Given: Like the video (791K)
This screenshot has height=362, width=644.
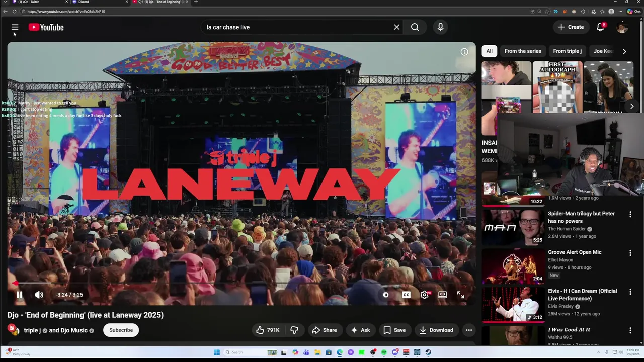Looking at the screenshot, I should click(x=268, y=330).
